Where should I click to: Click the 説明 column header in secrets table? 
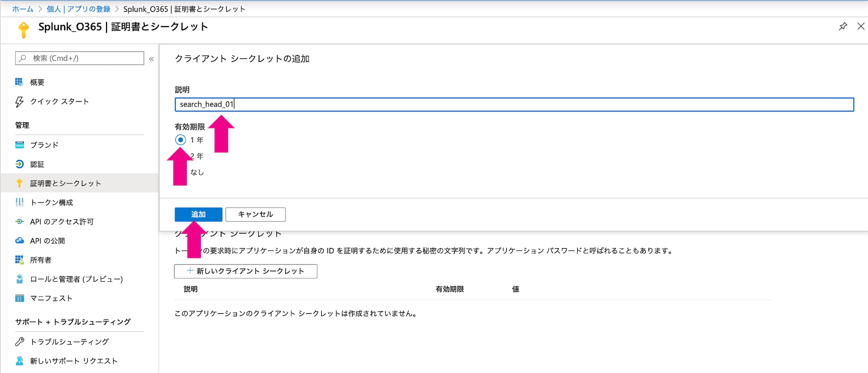point(191,289)
